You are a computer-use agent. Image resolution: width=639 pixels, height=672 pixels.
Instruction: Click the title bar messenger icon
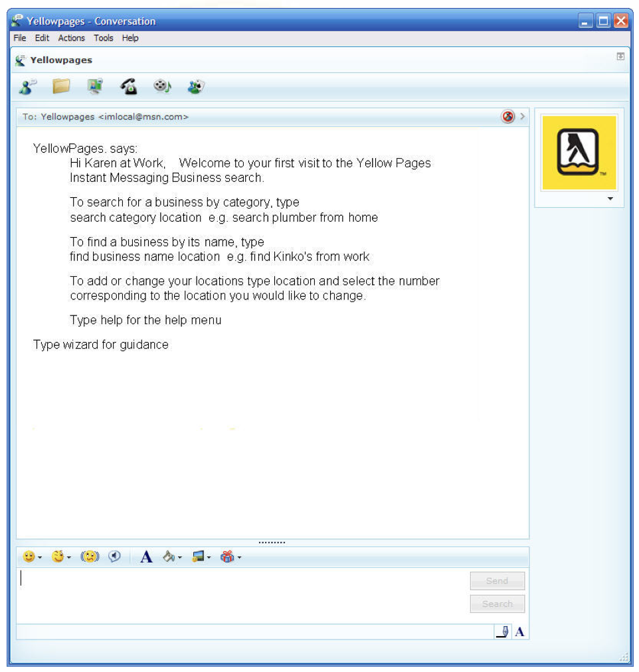[17, 21]
